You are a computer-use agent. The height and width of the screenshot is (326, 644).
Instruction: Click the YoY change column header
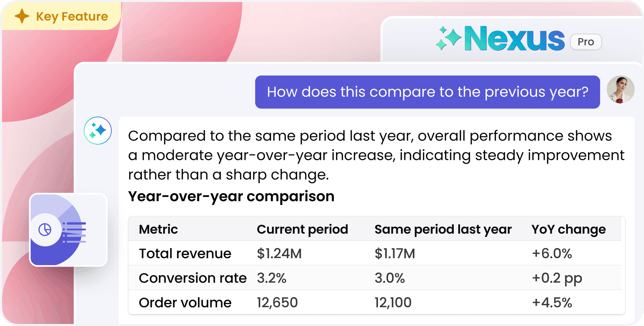569,230
